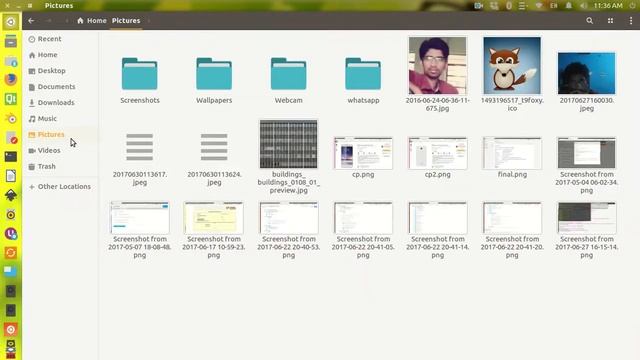The height and width of the screenshot is (360, 640).
Task: Select Screenshot from 2017-06-22 20-41-14.png
Action: point(438,218)
